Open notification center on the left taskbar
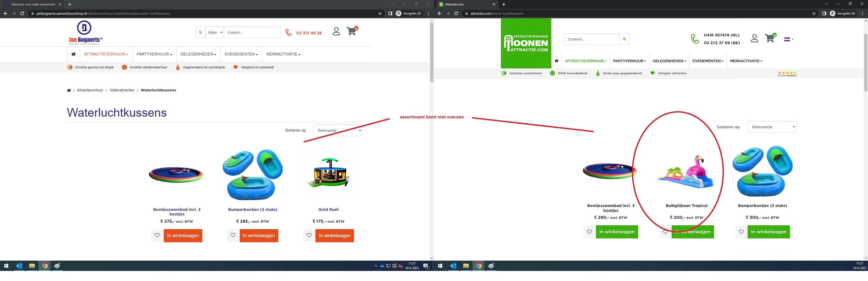Image resolution: width=868 pixels, height=281 pixels. (426, 266)
